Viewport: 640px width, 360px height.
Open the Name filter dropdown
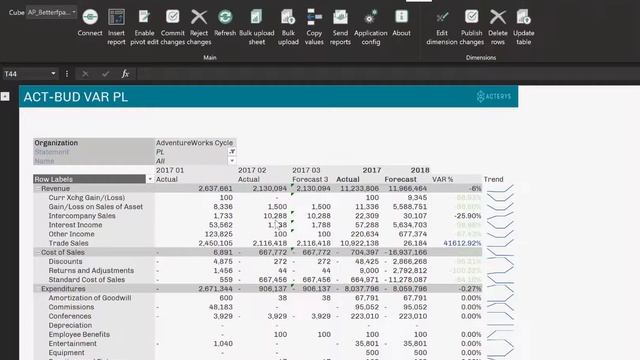pos(232,161)
